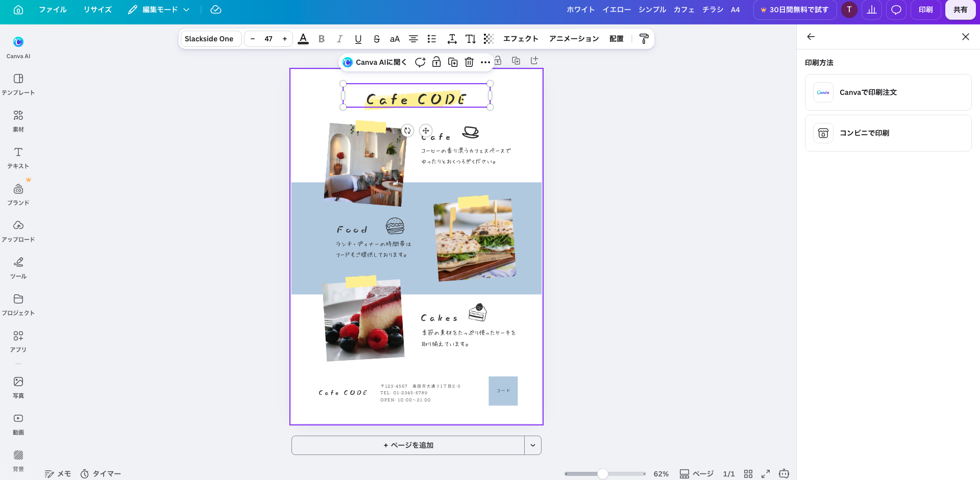Viewport: 980px width, 480px height.
Task: Open the アプリ panel
Action: click(x=18, y=341)
